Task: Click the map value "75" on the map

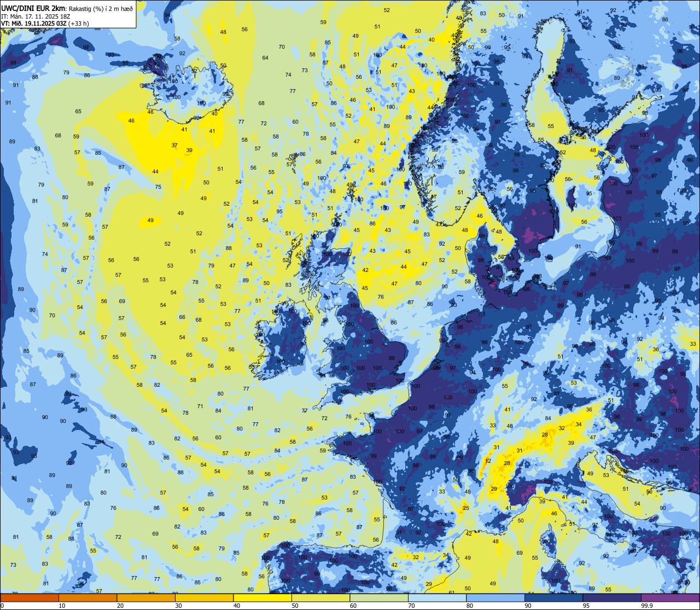Action: point(158,187)
